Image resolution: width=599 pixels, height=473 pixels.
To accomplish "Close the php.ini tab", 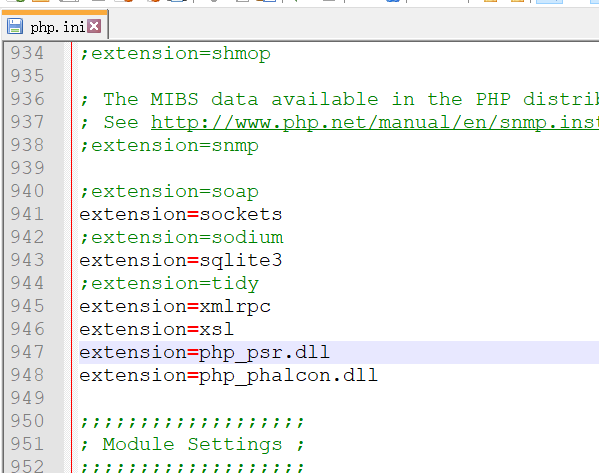I will 94,26.
